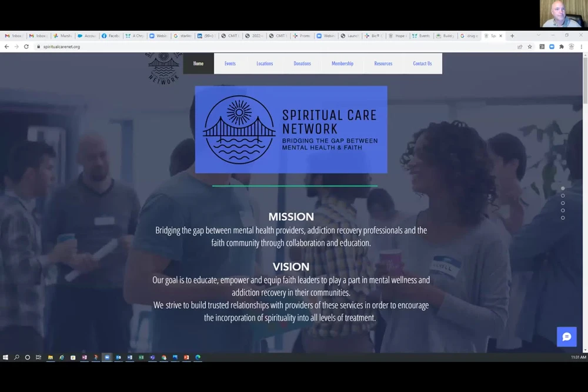The width and height of the screenshot is (588, 392).
Task: Switch to Microsoft Teams on the taskbar
Action: [x=152, y=357]
